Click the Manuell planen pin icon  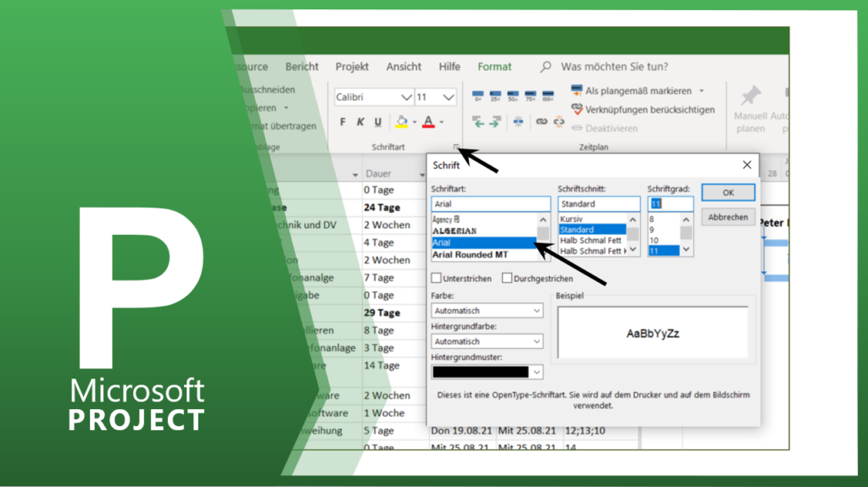point(750,96)
